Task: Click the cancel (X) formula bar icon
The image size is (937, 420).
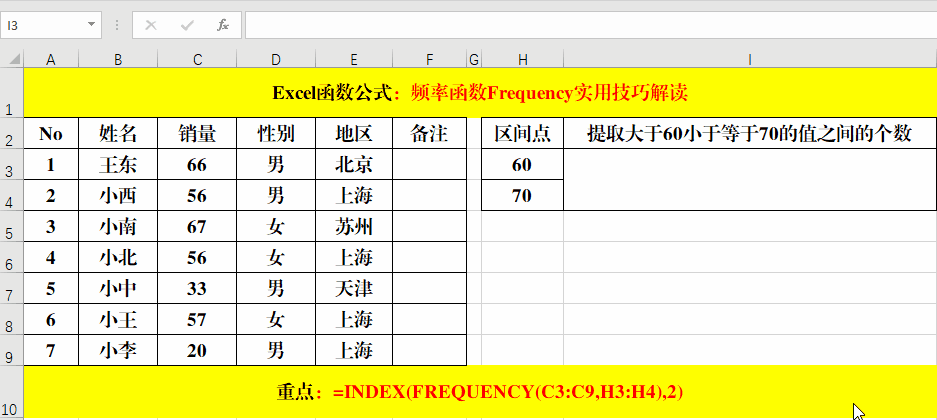Action: (151, 25)
